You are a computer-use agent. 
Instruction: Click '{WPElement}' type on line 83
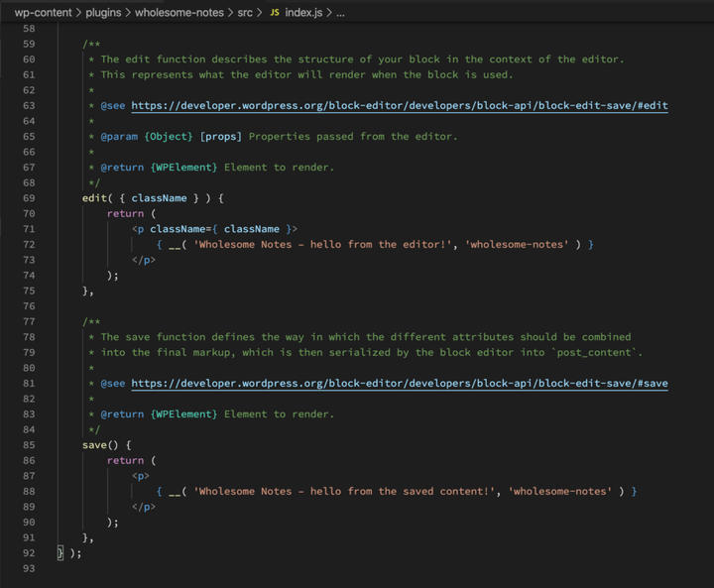click(184, 414)
